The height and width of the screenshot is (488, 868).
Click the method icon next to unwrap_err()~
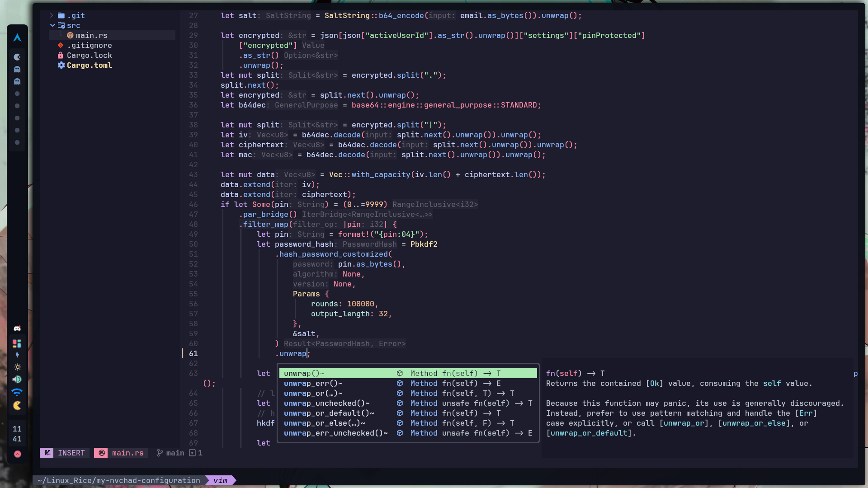(x=400, y=383)
